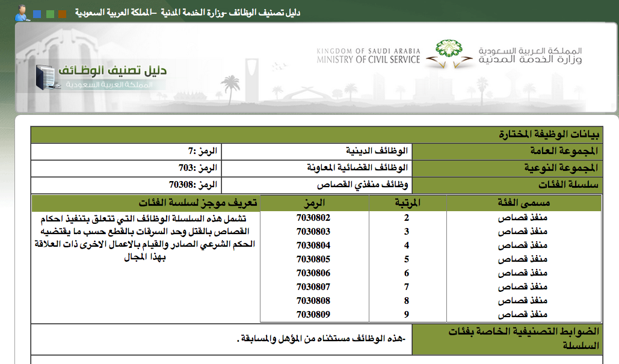
Task: Select the brown theme color square
Action: (63, 14)
